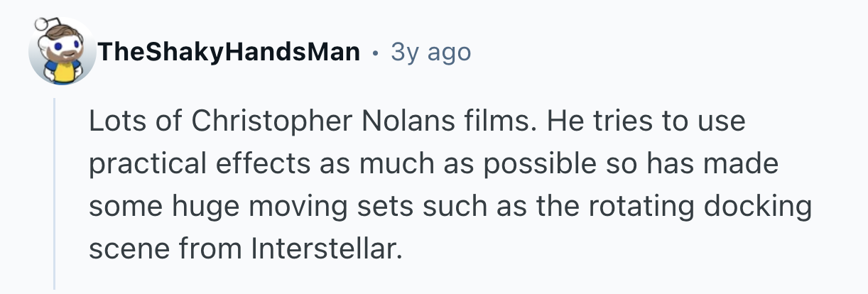868x294 pixels.
Task: Click TheShakyHandsMan's Snoo avatar
Action: click(63, 53)
